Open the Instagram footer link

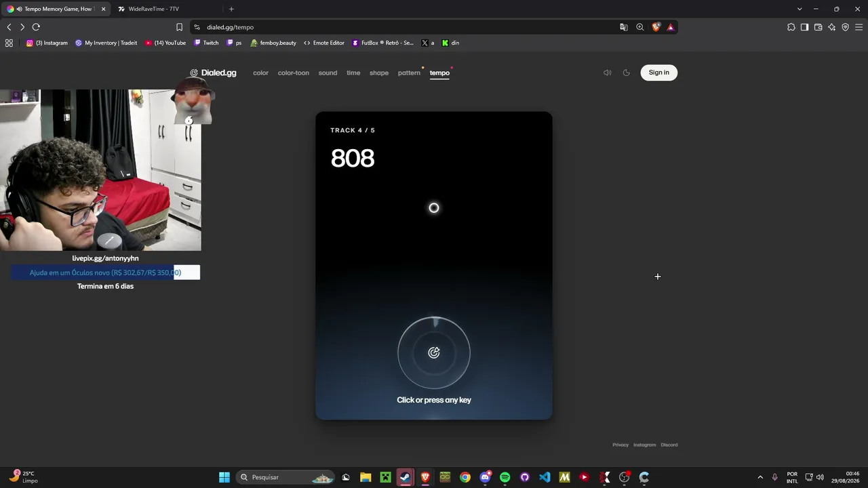pos(644,445)
